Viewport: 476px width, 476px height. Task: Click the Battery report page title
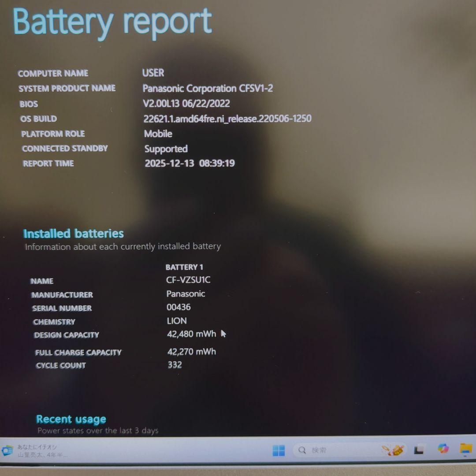[x=112, y=22]
